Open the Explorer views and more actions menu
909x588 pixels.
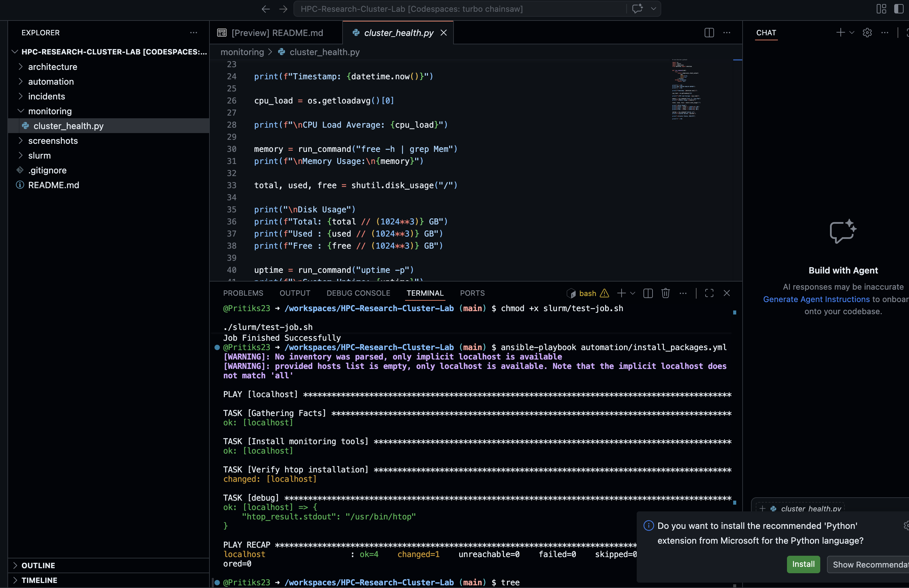coord(194,33)
